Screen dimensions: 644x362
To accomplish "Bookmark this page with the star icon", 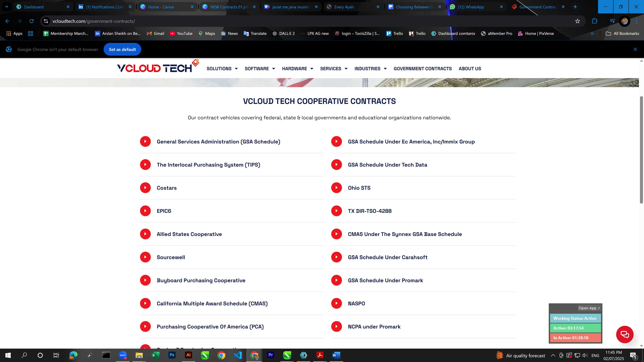I will pos(577,21).
